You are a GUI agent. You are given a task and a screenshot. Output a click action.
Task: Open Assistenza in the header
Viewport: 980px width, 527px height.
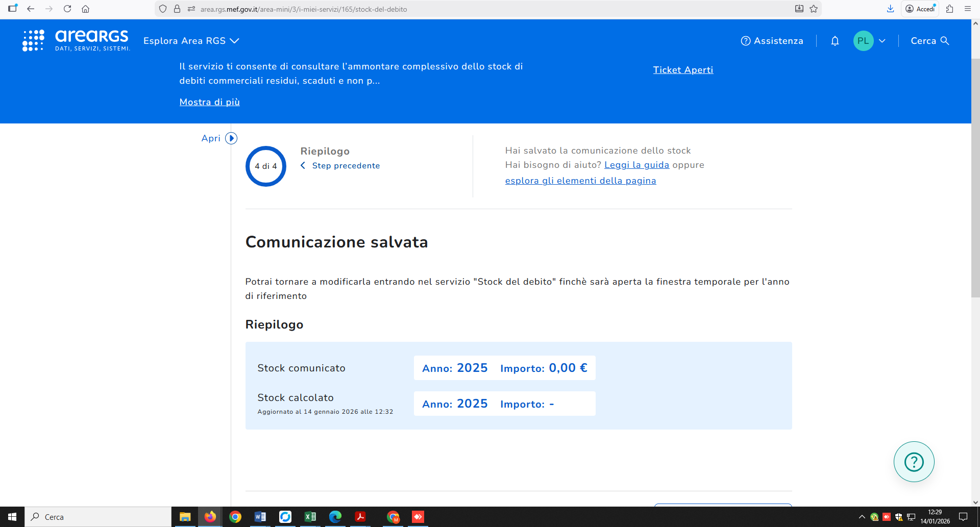coord(772,41)
